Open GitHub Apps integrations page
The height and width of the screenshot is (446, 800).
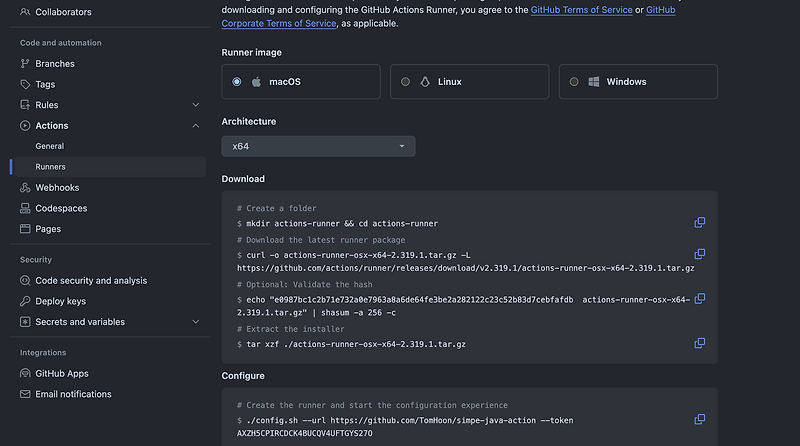coord(62,374)
